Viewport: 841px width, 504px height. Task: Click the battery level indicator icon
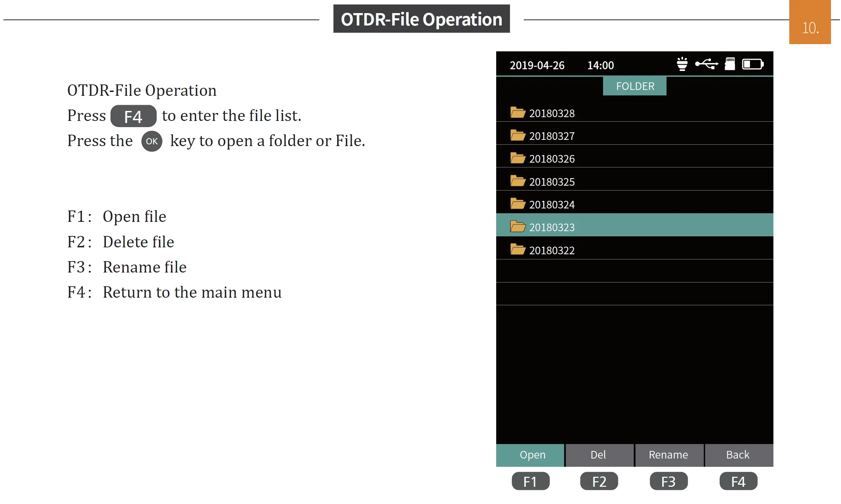click(x=752, y=64)
